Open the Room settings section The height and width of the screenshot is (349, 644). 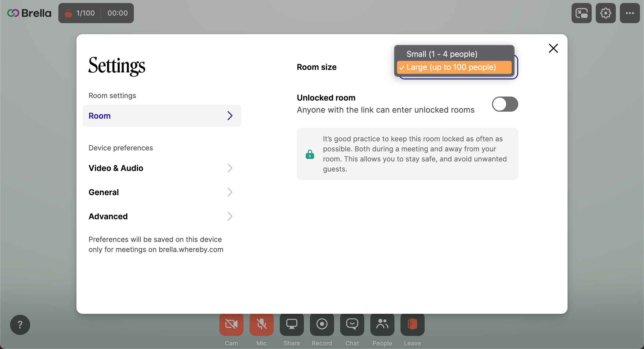pos(162,116)
